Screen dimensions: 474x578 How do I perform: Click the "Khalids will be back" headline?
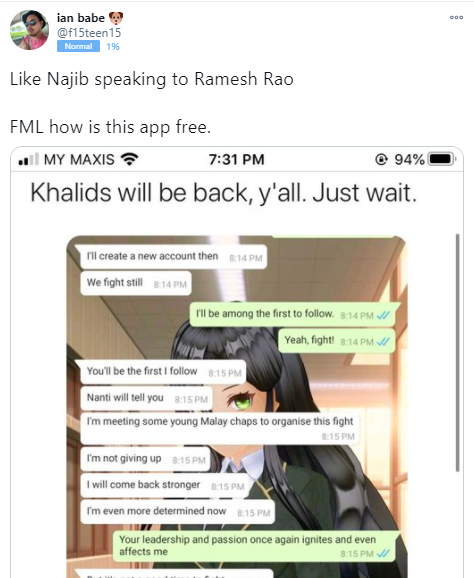(223, 193)
